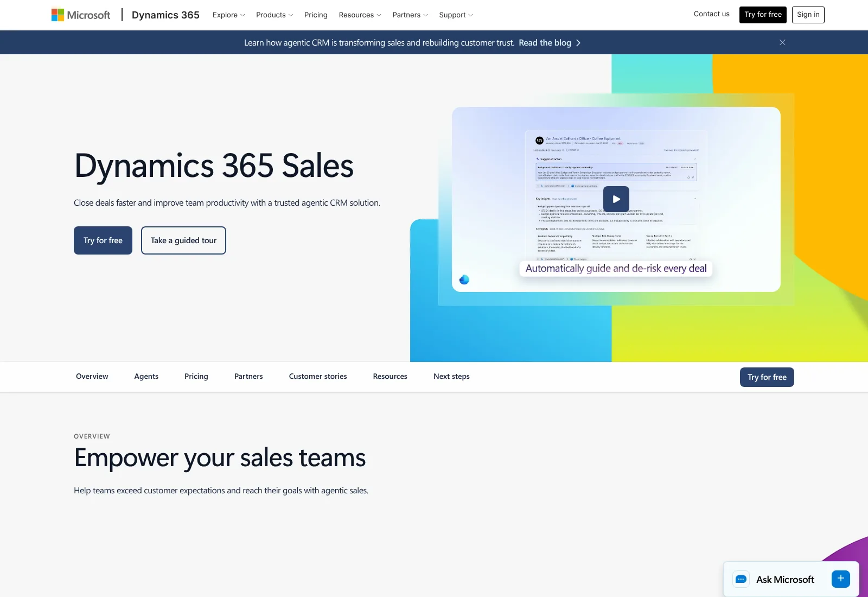Click the Dynamics 365 icon in video corner

click(464, 280)
